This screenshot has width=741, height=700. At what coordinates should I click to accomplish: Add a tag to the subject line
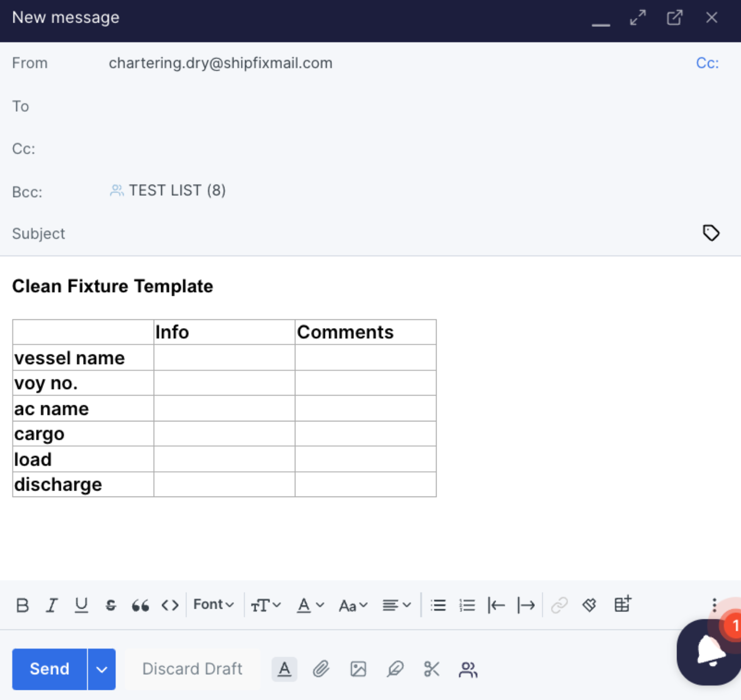tap(711, 233)
